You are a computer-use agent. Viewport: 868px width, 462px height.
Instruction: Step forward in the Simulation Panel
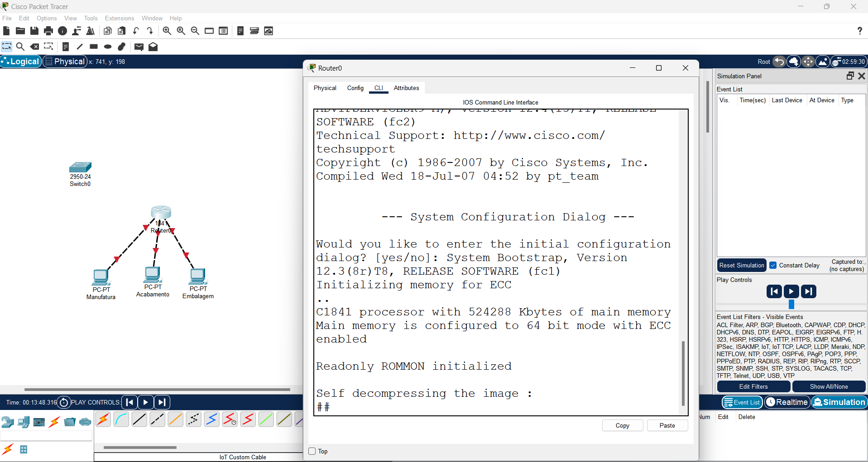coord(808,291)
